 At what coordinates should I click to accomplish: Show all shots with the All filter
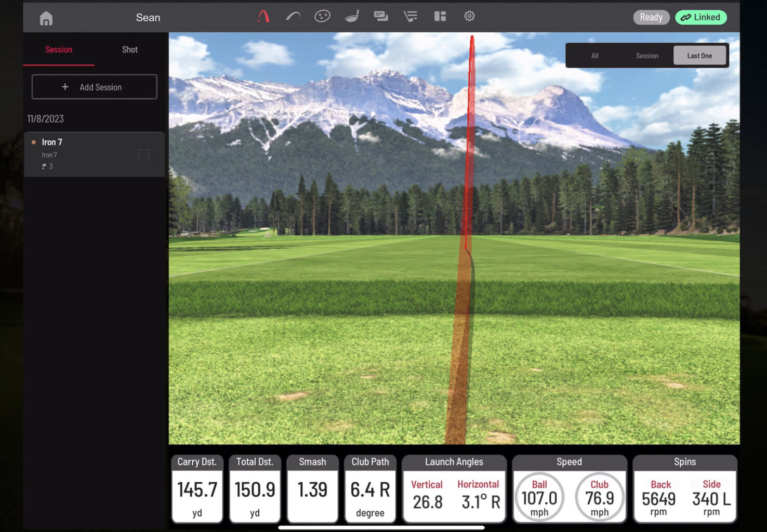[594, 56]
